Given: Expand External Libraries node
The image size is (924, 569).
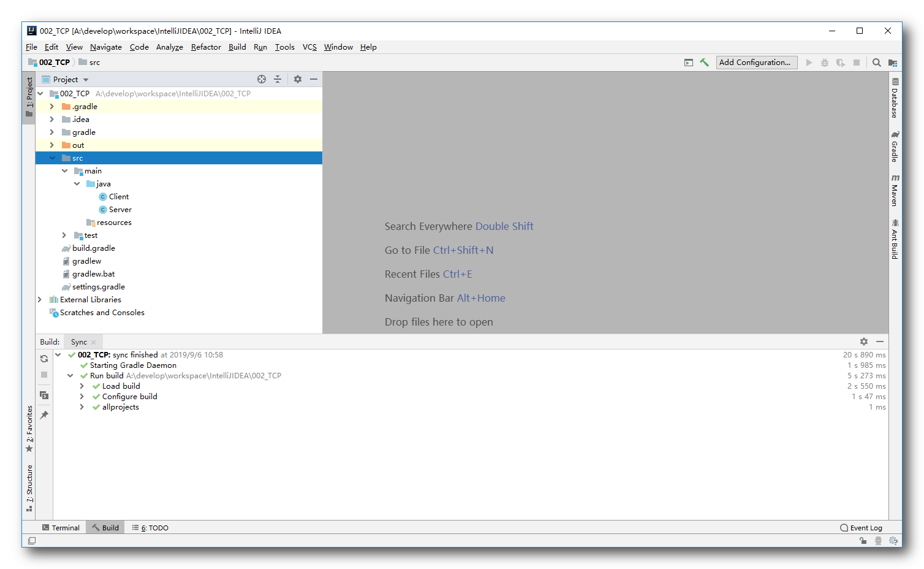Looking at the screenshot, I should click(x=40, y=300).
